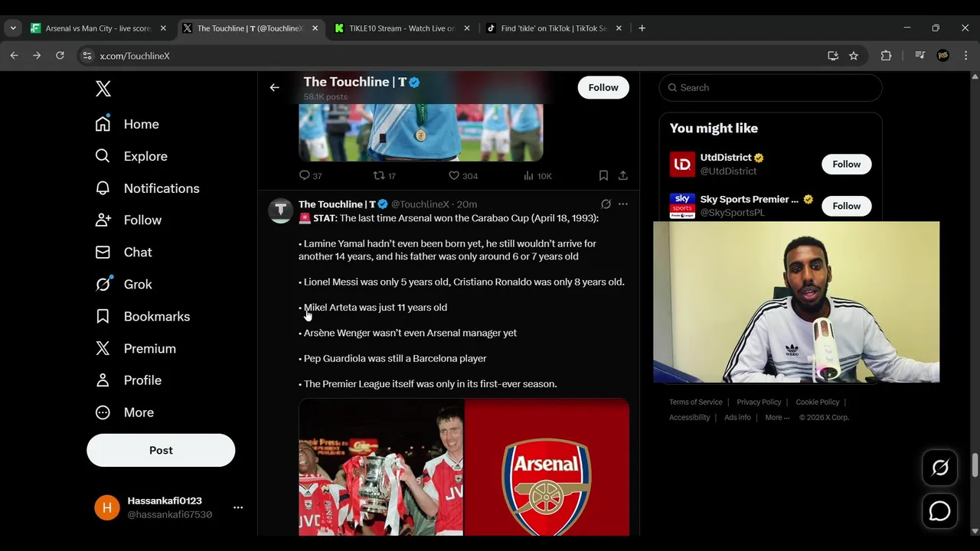Open Privacy Policy link
The height and width of the screenshot is (551, 980).
(759, 403)
